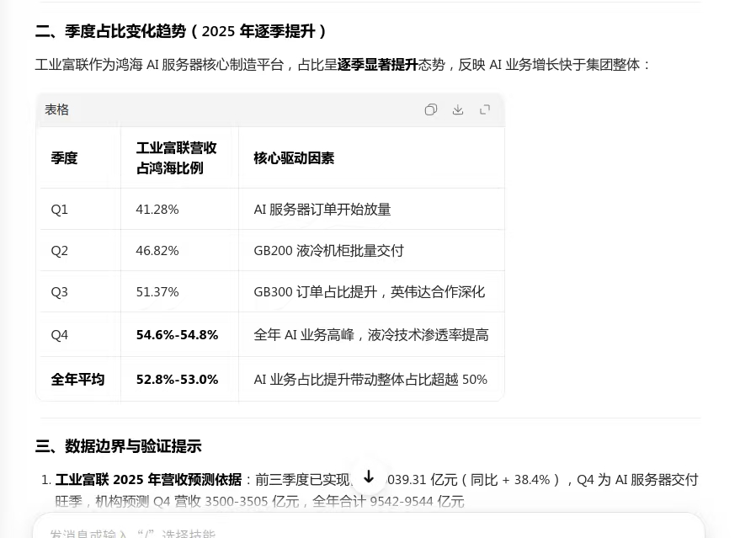756x538 pixels.
Task: Select the 季度 column header
Action: point(64,157)
